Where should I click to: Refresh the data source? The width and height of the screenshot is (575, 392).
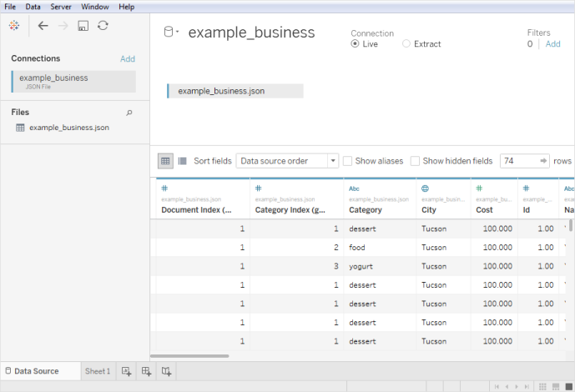point(103,26)
